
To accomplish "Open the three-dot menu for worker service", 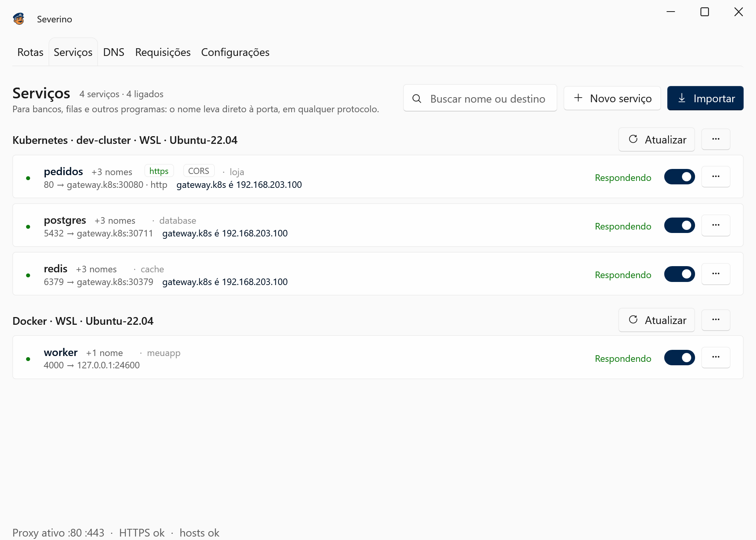I will coord(716,357).
